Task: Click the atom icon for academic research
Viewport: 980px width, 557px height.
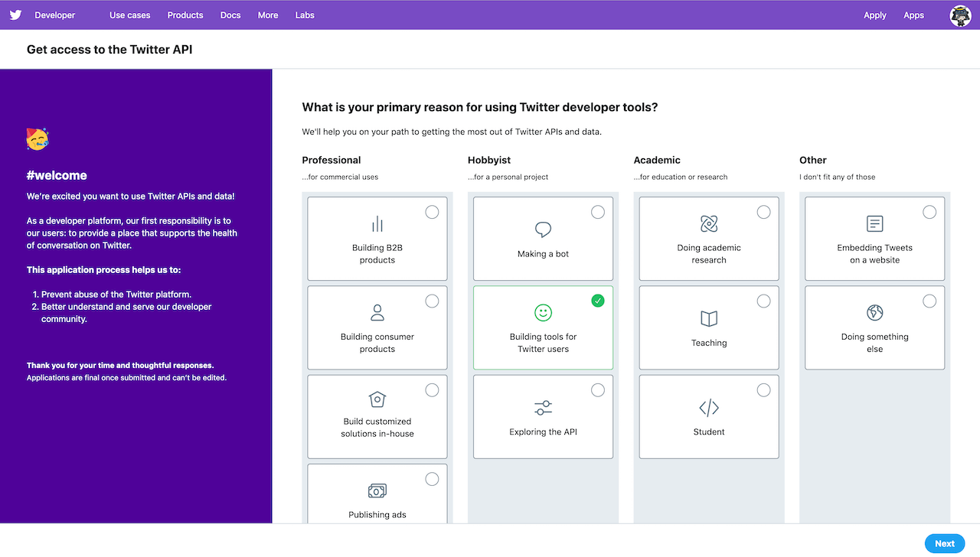Action: (709, 223)
